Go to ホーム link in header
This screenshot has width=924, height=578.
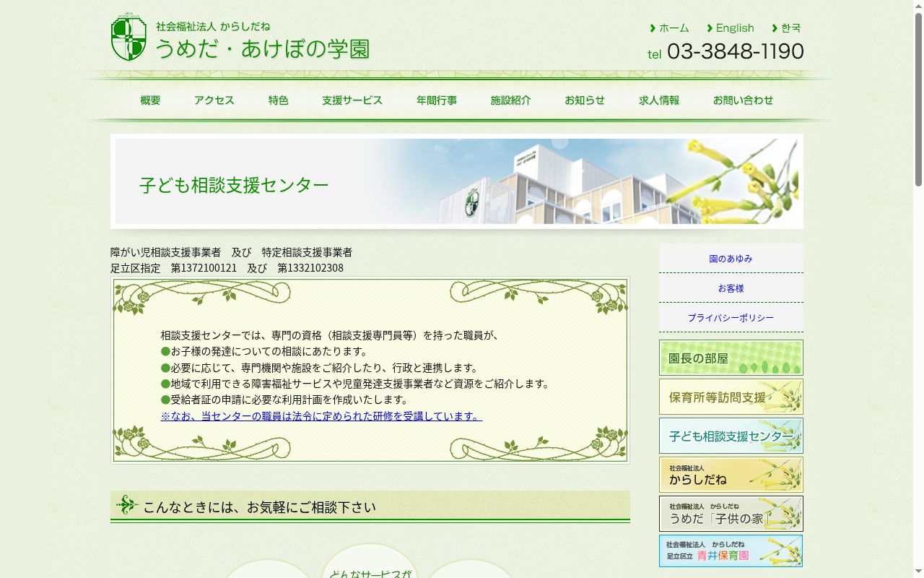[669, 28]
